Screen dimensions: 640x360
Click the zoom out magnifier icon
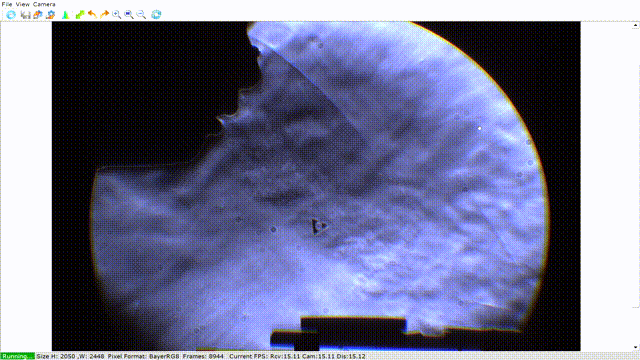[141, 15]
